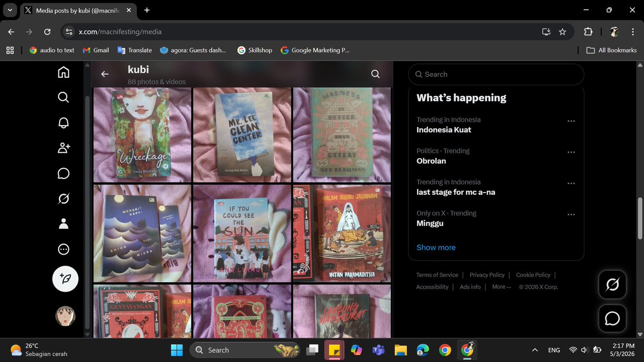Open the Privacy Policy link
Screen dimensions: 644x362
[x=487, y=275]
